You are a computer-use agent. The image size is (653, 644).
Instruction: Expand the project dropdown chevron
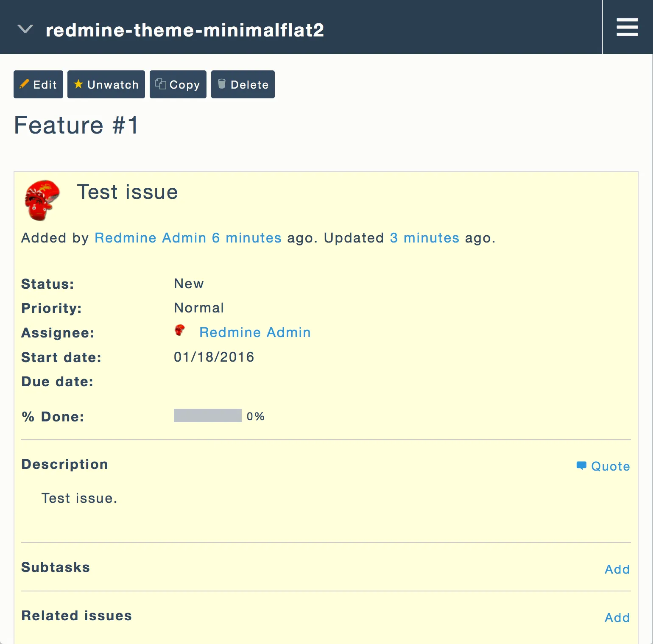pyautogui.click(x=25, y=29)
